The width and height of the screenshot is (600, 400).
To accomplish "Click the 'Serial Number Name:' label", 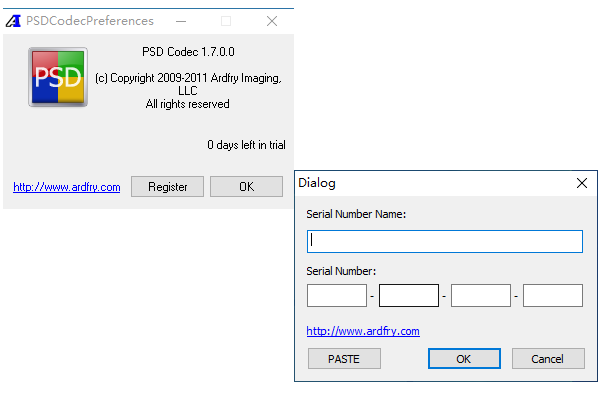I will pyautogui.click(x=356, y=214).
